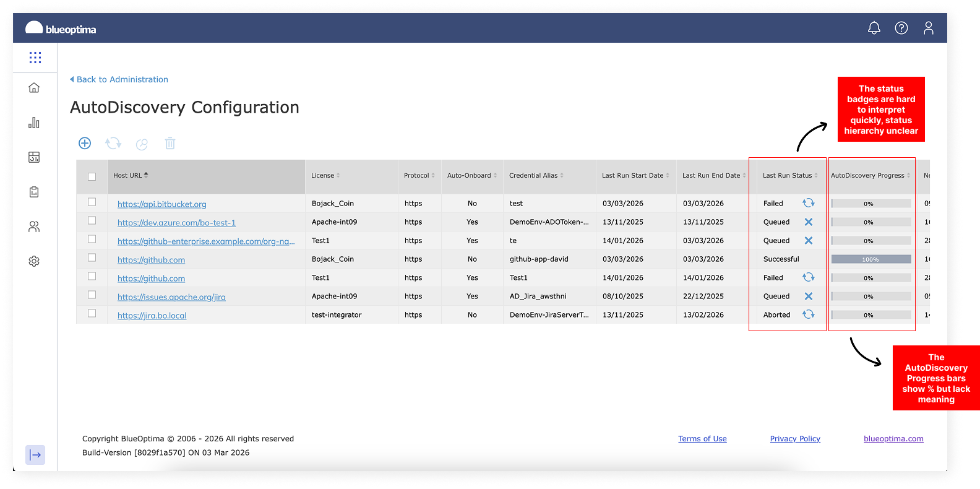Click the AD_Jira_awsthni credential alias cell
Viewport: 980px width, 489px height.
click(538, 296)
